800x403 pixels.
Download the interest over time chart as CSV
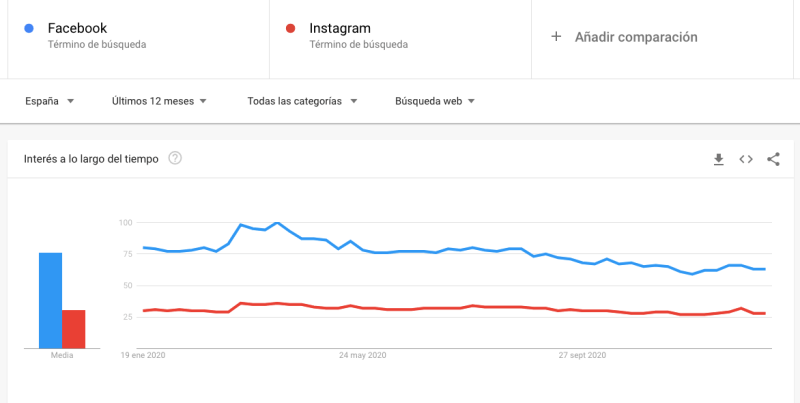tap(718, 159)
